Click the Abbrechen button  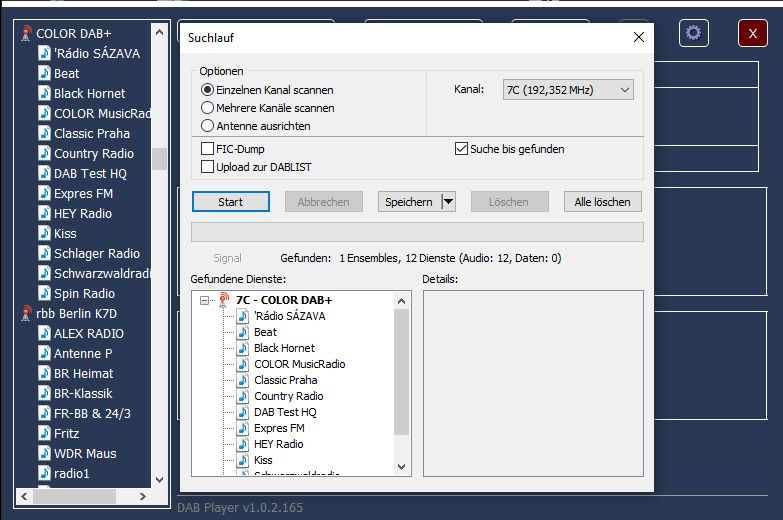tap(324, 202)
